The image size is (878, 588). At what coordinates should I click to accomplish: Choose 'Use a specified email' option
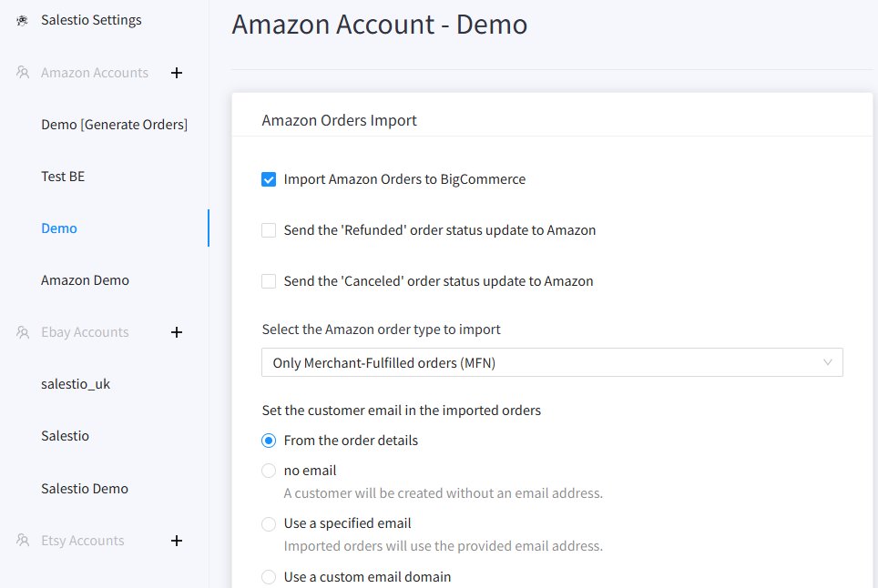coord(269,524)
